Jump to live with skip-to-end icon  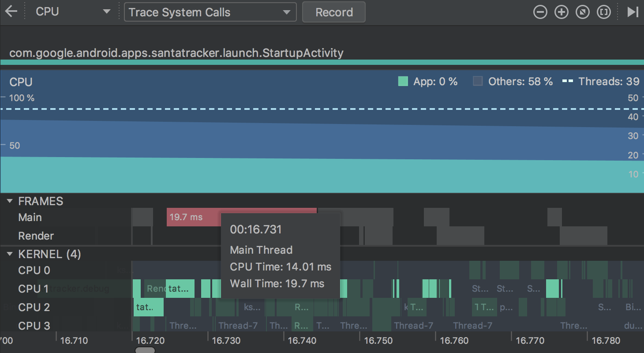(x=633, y=12)
